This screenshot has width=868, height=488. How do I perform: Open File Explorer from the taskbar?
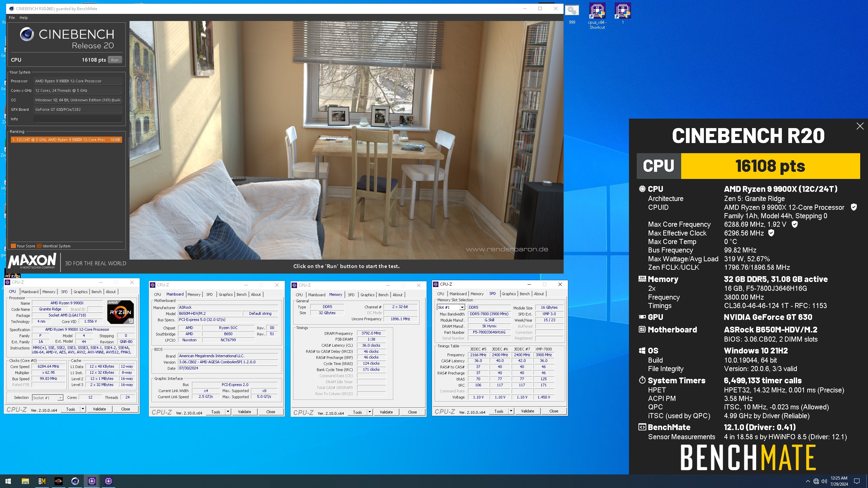25,481
